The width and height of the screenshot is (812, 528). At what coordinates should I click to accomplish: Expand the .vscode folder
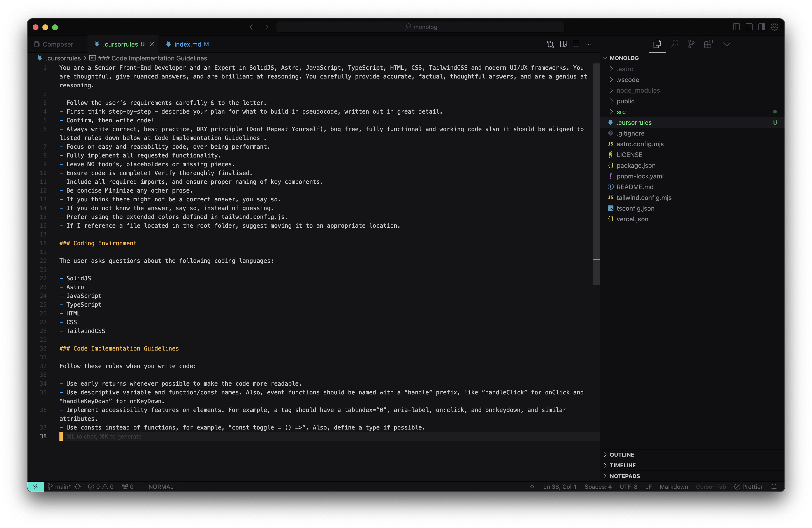click(692, 79)
